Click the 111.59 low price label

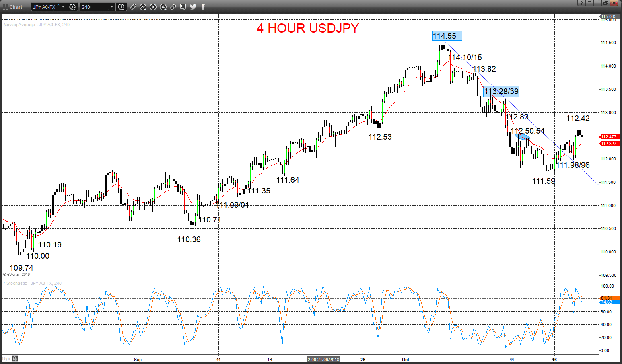pos(544,181)
